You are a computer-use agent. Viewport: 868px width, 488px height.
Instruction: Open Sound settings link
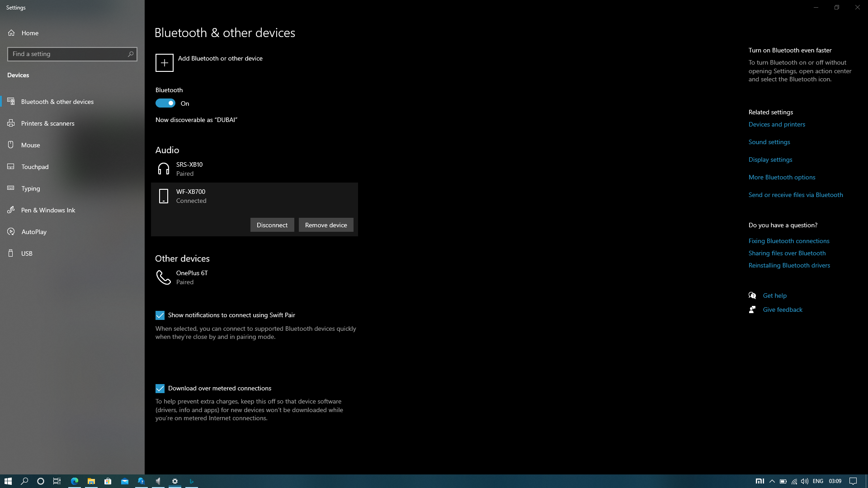[769, 142]
